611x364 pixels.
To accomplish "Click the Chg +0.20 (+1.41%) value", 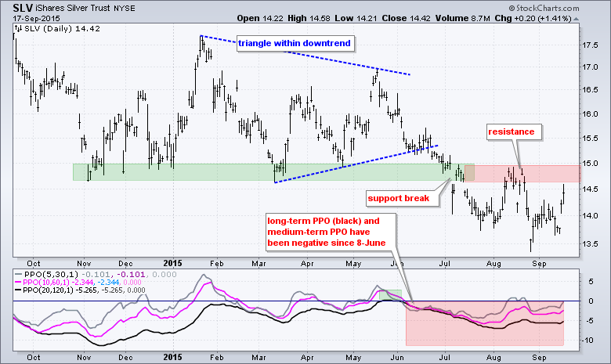I will pos(533,18).
